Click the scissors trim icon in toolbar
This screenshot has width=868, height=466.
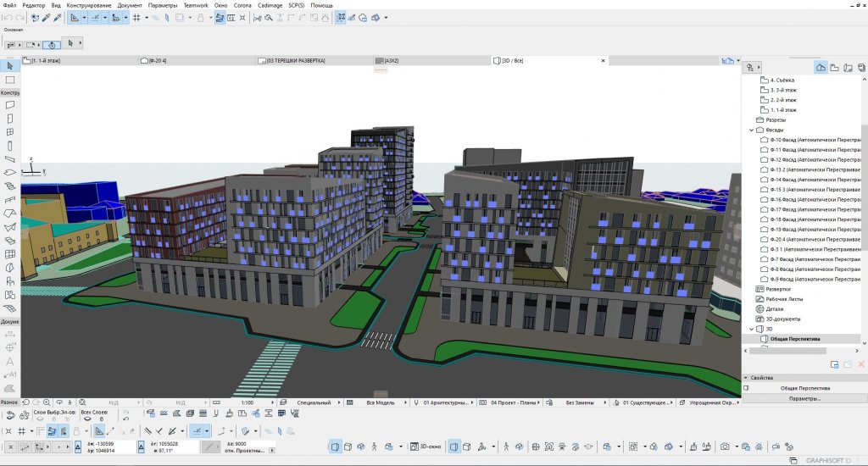[257, 17]
